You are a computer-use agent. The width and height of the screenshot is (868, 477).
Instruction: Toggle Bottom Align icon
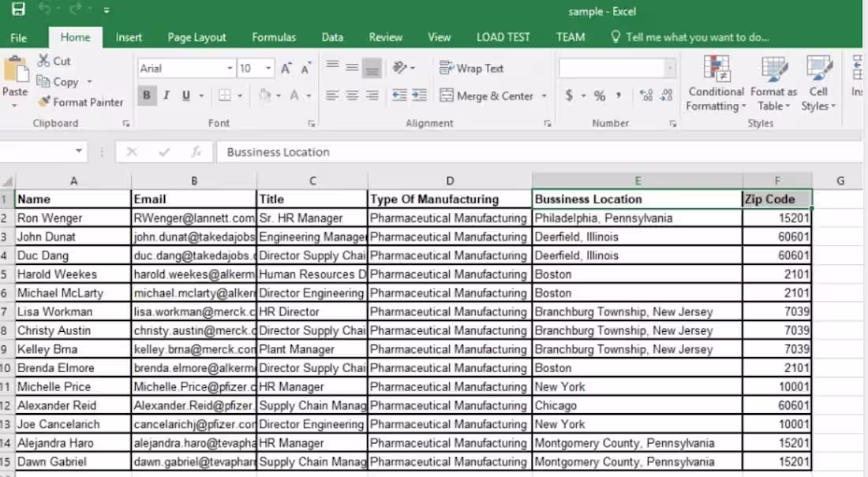point(372,68)
